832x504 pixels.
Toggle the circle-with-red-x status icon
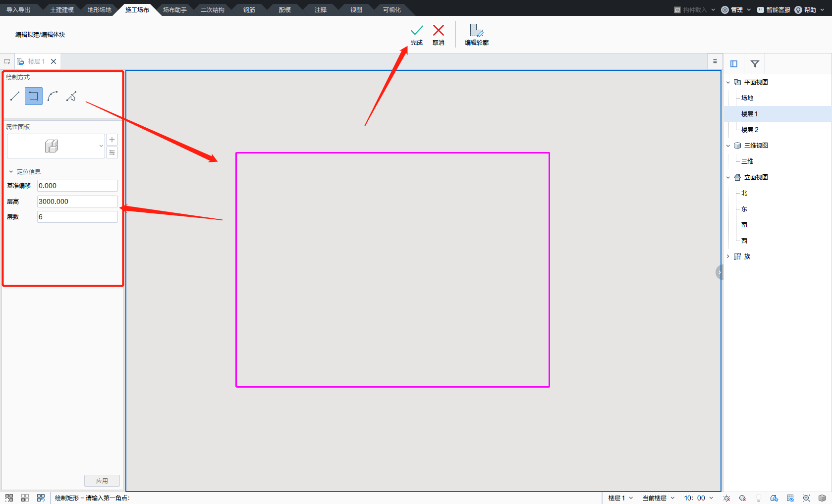coord(742,498)
